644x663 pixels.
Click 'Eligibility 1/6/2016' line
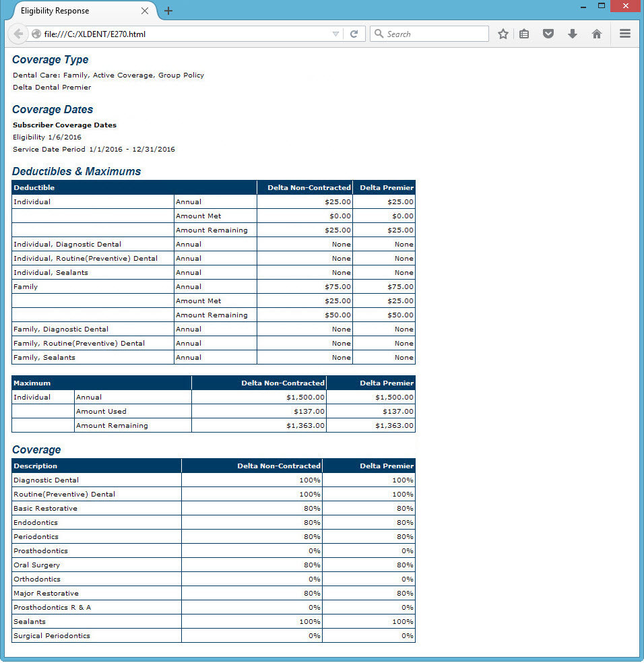coord(47,137)
